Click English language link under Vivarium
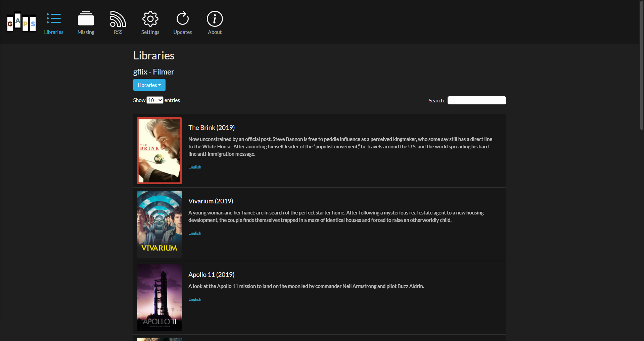Viewport: 644px width, 341px height. pyautogui.click(x=195, y=233)
